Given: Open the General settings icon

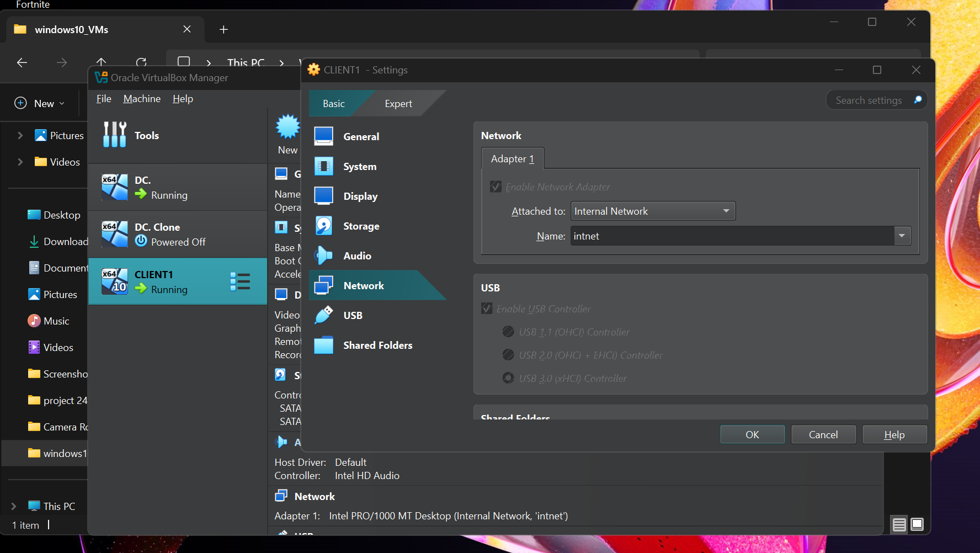Looking at the screenshot, I should pos(324,136).
